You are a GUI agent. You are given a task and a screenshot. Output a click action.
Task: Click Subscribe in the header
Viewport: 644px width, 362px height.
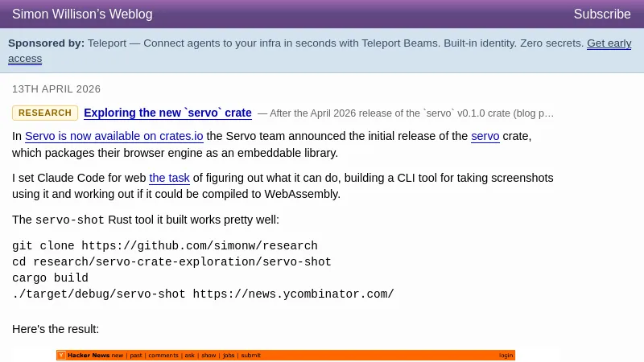(x=601, y=14)
